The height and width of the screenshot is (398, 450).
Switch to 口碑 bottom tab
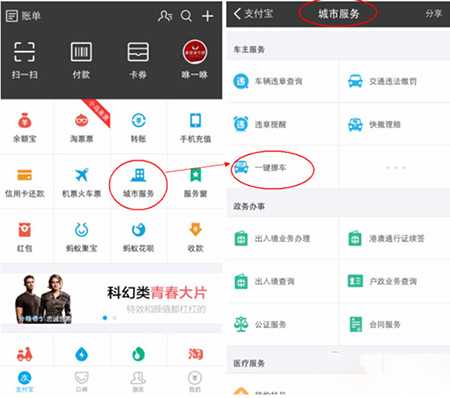81,382
